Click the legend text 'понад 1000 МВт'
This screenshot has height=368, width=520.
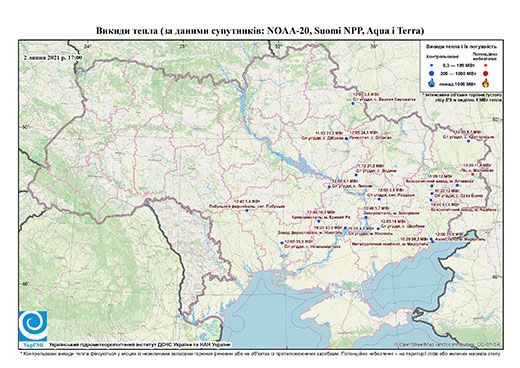(x=459, y=83)
